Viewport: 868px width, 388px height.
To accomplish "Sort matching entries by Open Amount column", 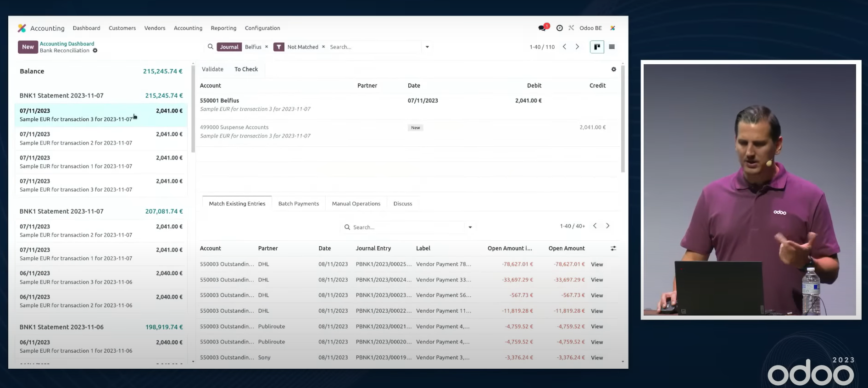I will pos(567,248).
